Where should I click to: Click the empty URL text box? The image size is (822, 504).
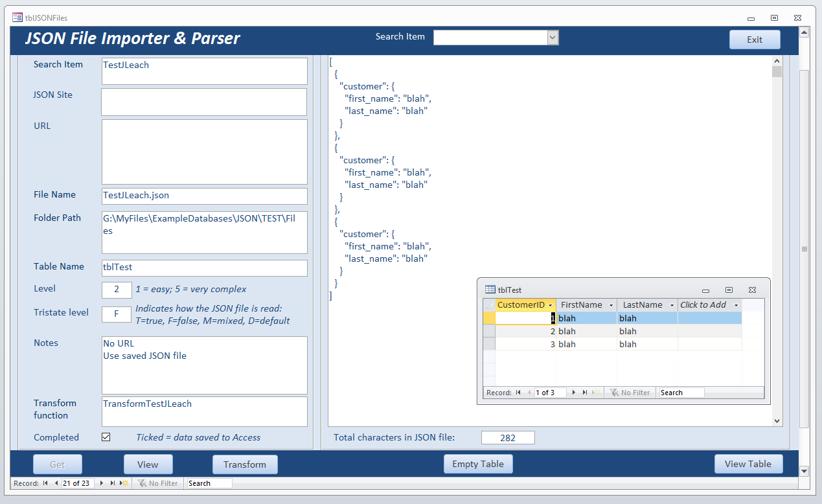pyautogui.click(x=205, y=152)
